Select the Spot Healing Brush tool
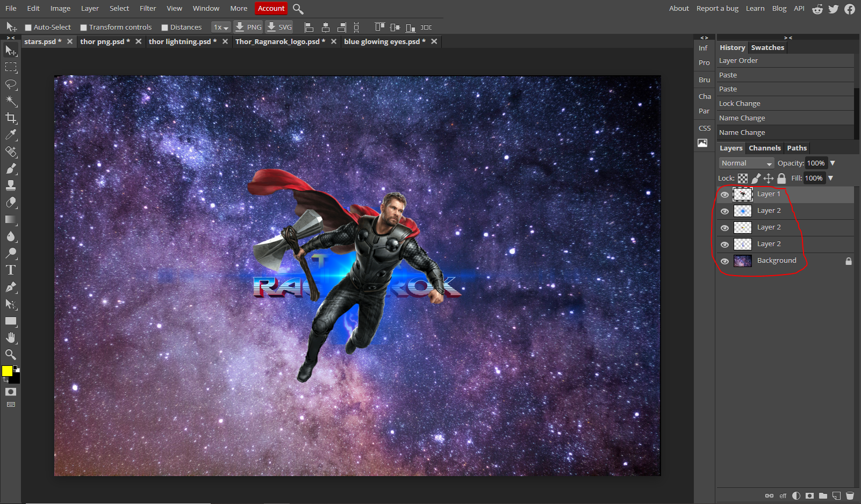The image size is (861, 504). 11,152
